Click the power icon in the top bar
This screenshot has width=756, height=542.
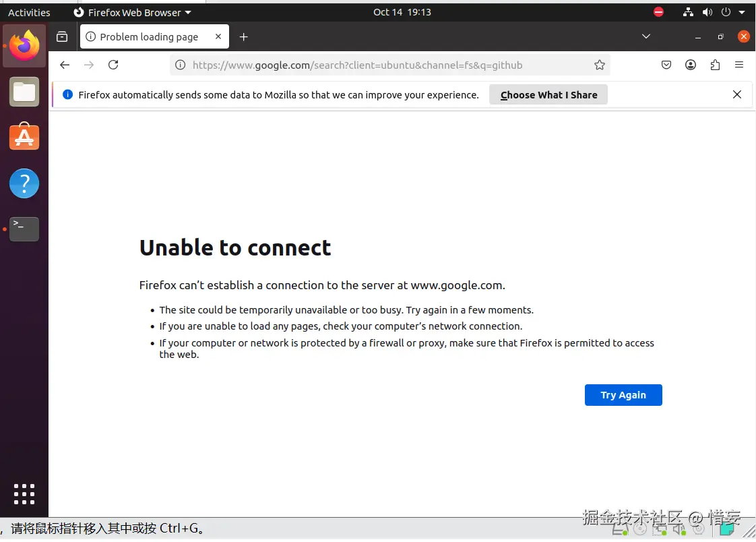coord(726,12)
